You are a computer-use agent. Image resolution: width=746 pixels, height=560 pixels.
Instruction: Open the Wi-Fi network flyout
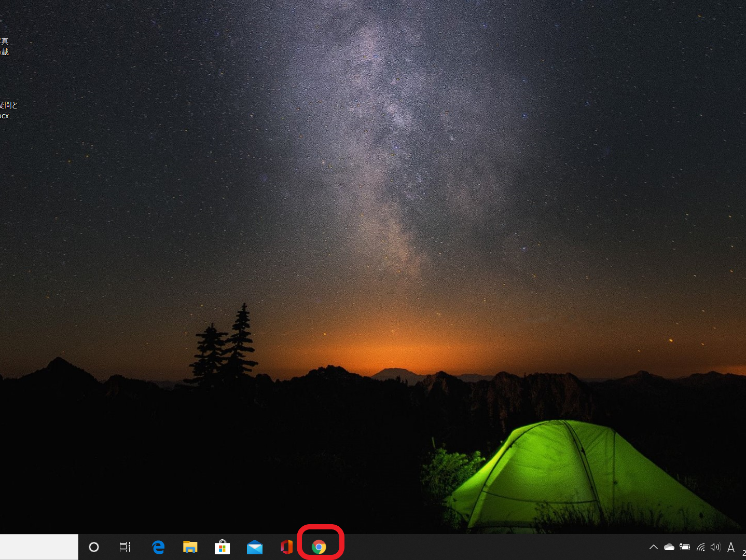pos(700,547)
